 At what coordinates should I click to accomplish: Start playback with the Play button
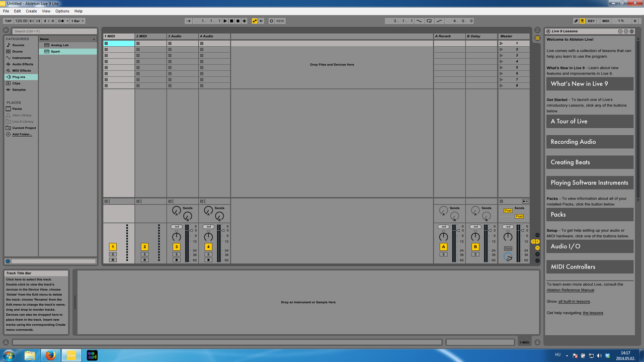pyautogui.click(x=225, y=21)
